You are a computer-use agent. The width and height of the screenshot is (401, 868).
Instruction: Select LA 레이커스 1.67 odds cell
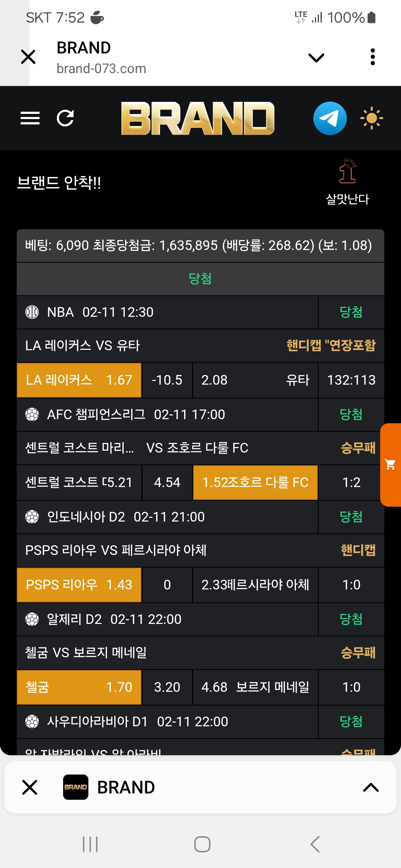[79, 380]
